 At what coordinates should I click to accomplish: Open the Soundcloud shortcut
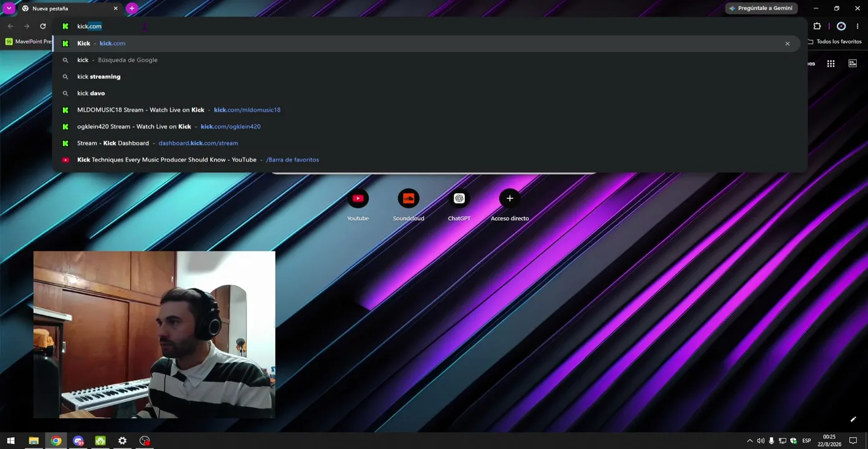click(409, 205)
